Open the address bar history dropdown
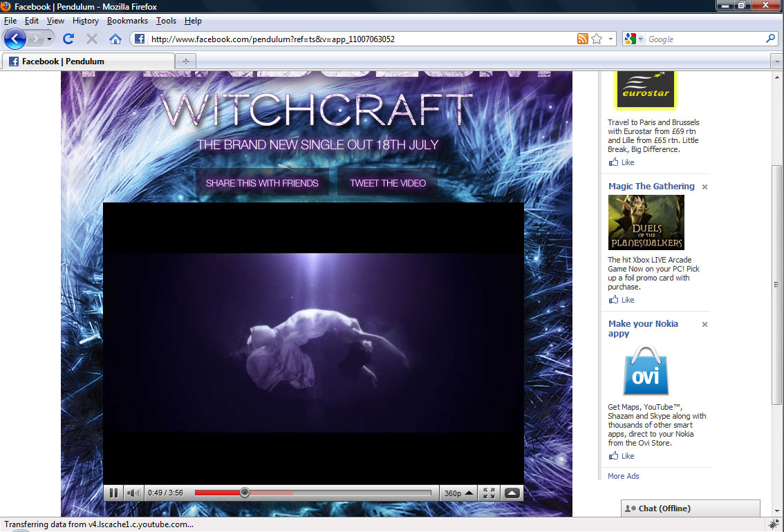The height and width of the screenshot is (532, 784). pyautogui.click(x=610, y=39)
